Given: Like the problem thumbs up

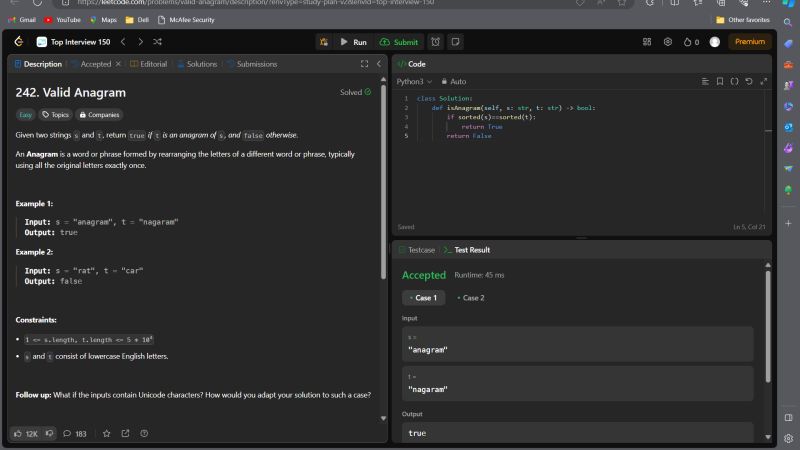Looking at the screenshot, I should pyautogui.click(x=26, y=433).
